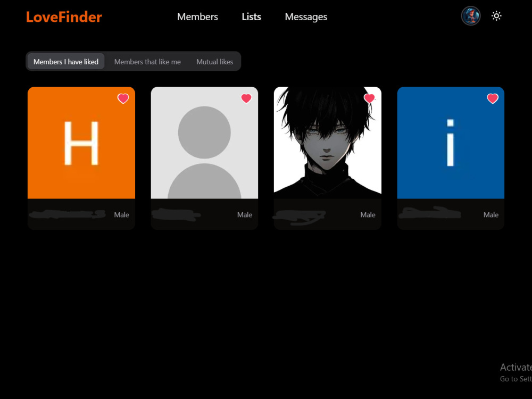
Task: Select Members I have liked tab
Action: pos(66,61)
